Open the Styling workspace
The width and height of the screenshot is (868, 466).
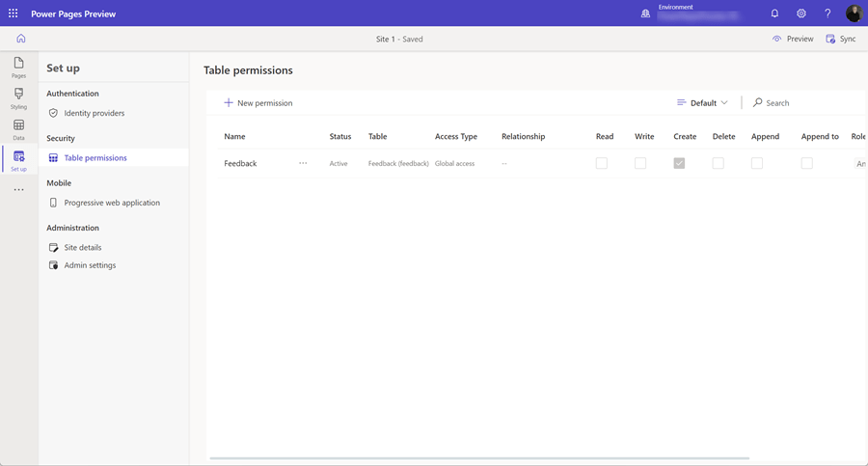coord(18,98)
